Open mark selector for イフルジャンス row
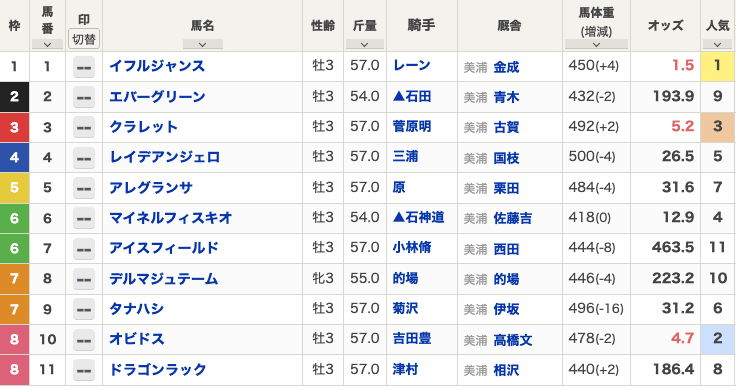 pos(84,67)
